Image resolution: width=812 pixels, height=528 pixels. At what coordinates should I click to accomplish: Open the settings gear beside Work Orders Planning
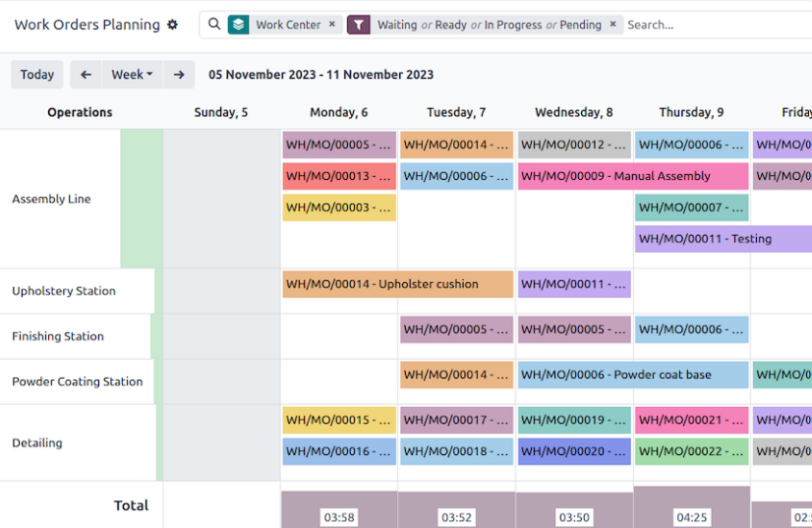[172, 25]
